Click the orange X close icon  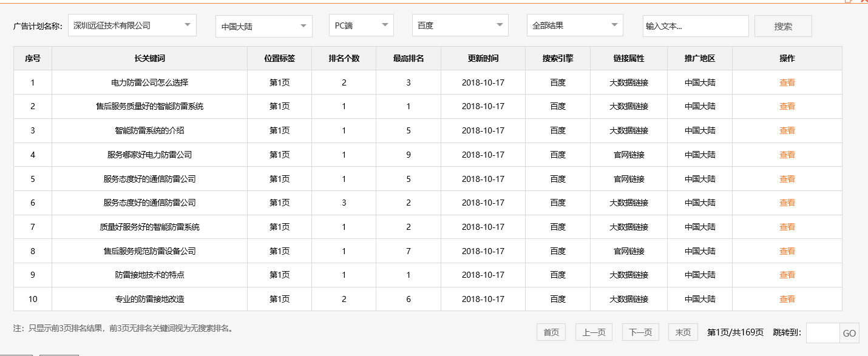pyautogui.click(x=864, y=2)
